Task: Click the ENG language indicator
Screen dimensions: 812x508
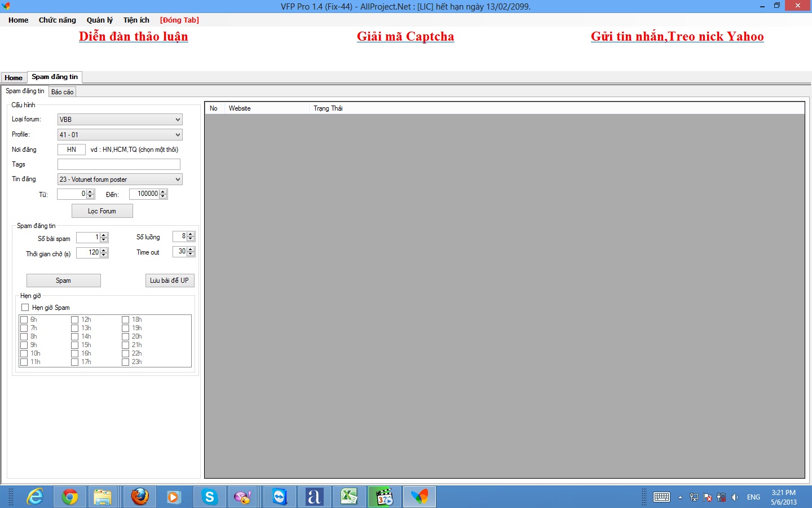Action: [x=753, y=497]
